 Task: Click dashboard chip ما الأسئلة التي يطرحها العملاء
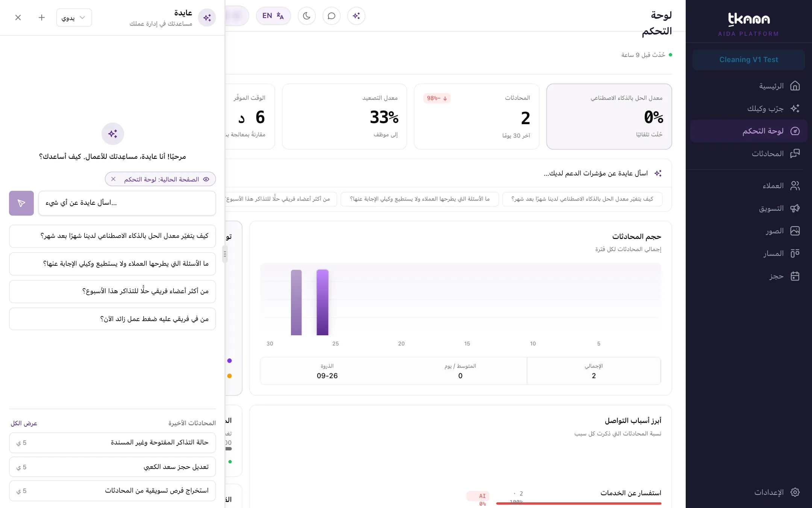[x=420, y=199]
